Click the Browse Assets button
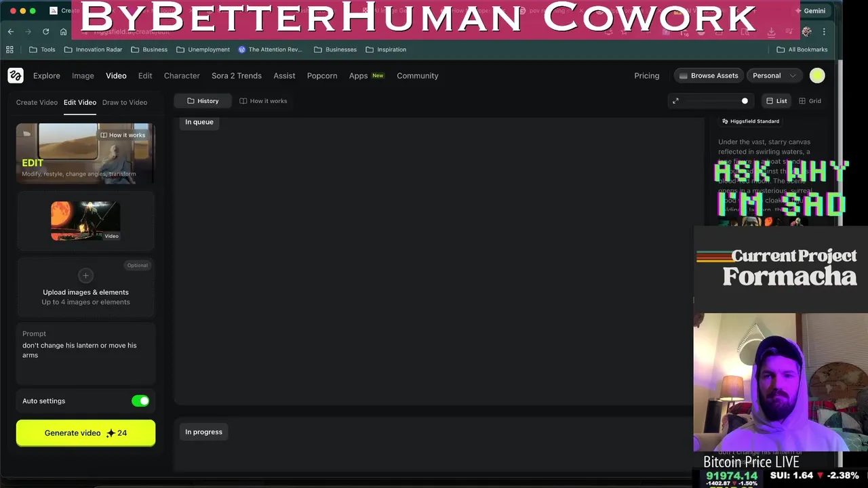This screenshot has height=488, width=868. (x=709, y=76)
